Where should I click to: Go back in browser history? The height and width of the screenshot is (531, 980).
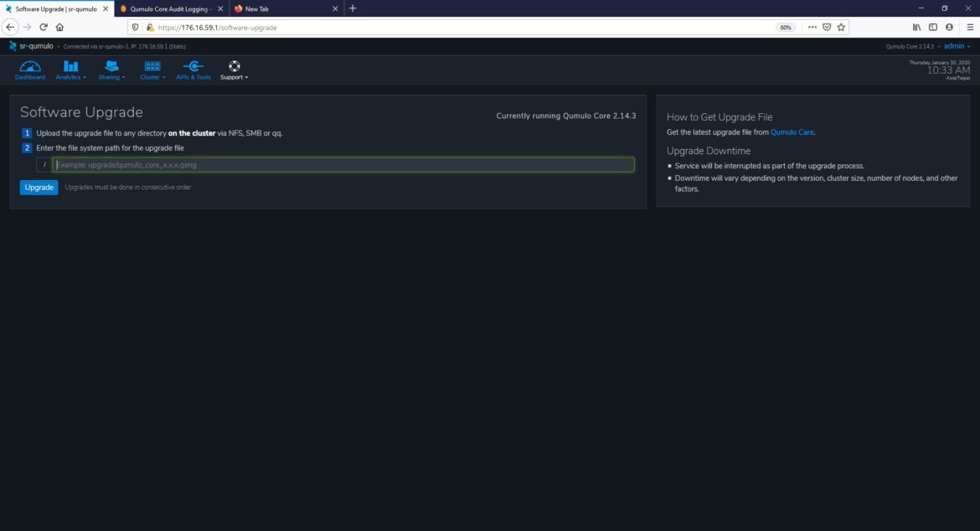pos(10,27)
